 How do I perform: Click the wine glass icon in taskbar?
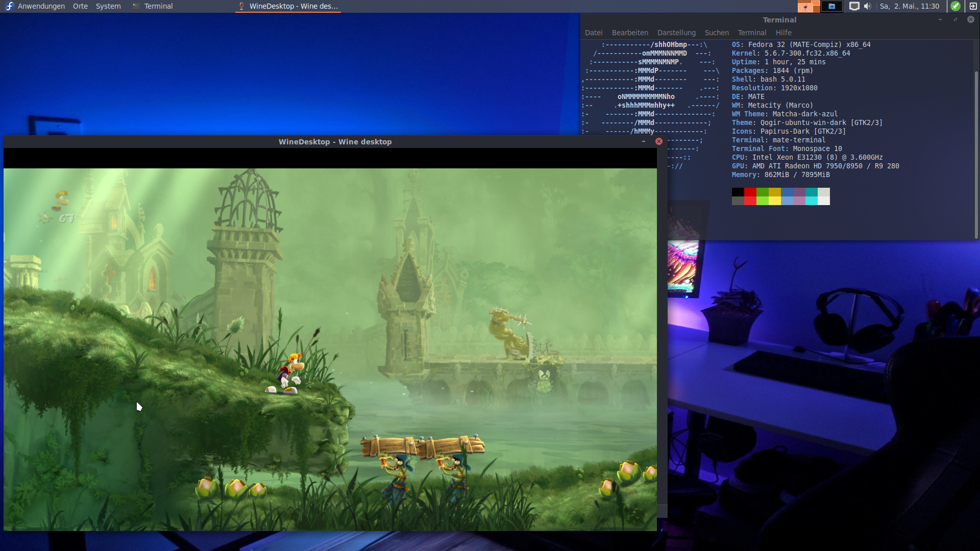(242, 6)
